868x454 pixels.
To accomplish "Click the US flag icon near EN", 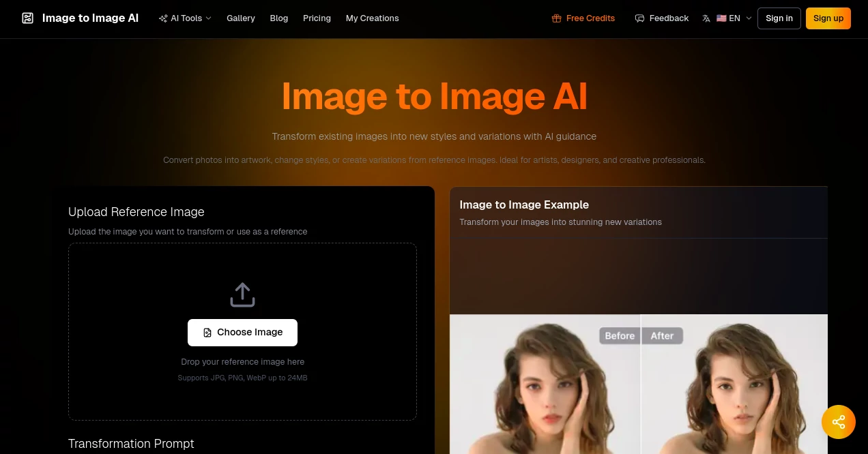I will point(721,18).
